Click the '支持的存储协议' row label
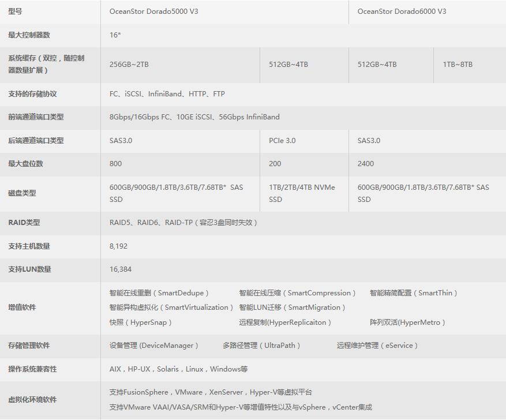Viewport: 506px width, 420px height. [32, 94]
